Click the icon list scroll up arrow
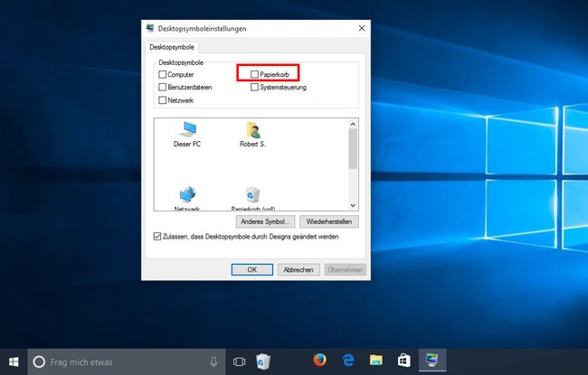 [353, 124]
